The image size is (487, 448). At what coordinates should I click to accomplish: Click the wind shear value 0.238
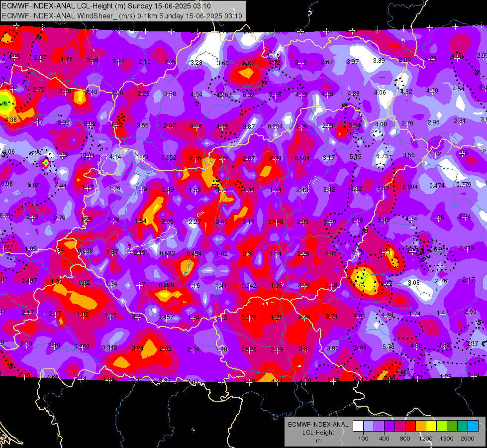(x=85, y=250)
